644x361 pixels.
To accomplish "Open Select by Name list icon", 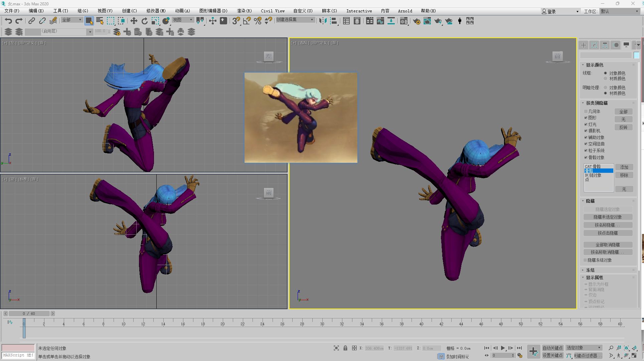I will click(x=100, y=21).
